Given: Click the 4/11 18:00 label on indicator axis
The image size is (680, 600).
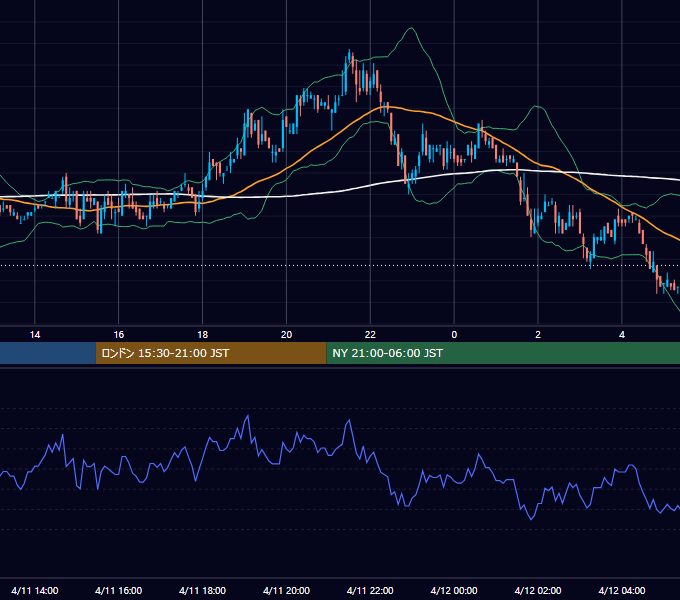Looking at the screenshot, I should [x=203, y=590].
